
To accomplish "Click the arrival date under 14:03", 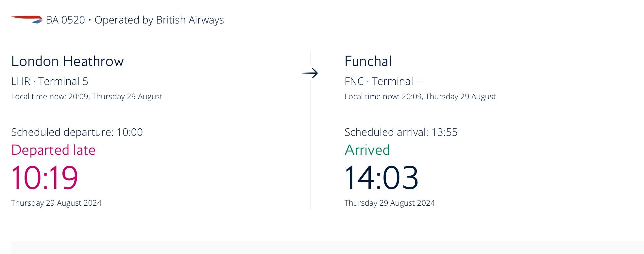I will [x=390, y=203].
